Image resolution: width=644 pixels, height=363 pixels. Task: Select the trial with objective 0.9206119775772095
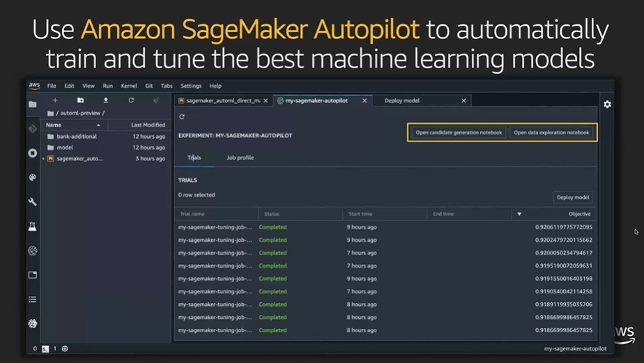coord(385,227)
